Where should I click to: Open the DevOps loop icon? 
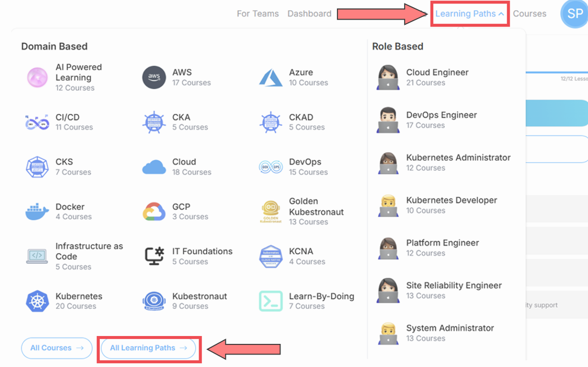pos(270,167)
